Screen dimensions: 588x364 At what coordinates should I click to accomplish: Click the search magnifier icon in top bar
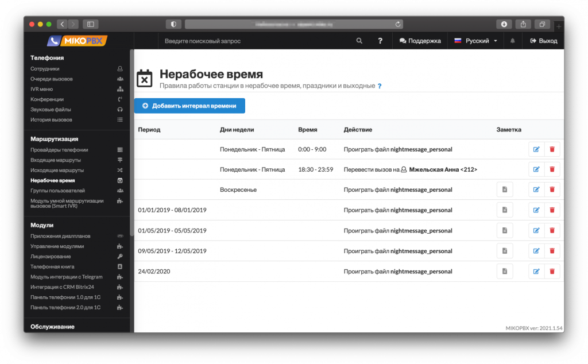pos(359,41)
